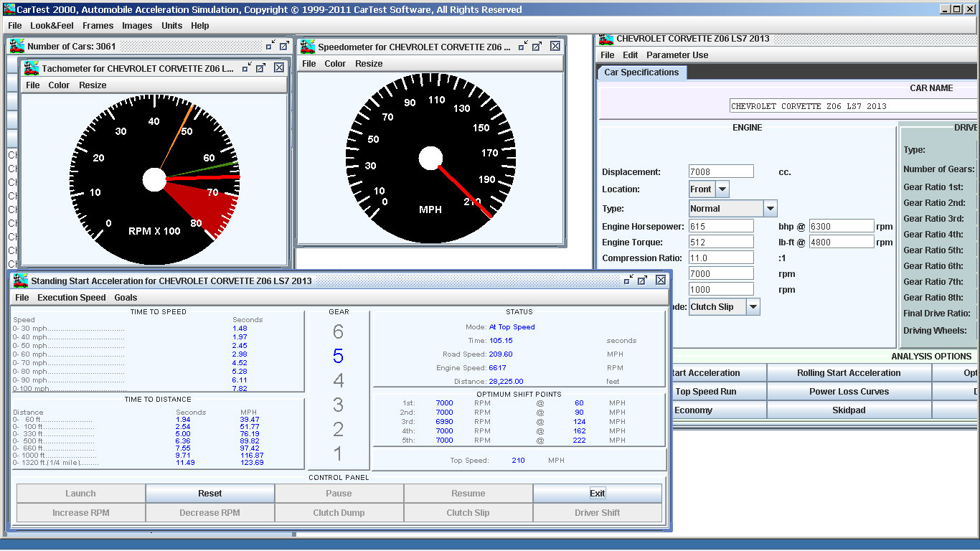The width and height of the screenshot is (980, 551).
Task: Open the Look&Feel menu
Action: 52,25
